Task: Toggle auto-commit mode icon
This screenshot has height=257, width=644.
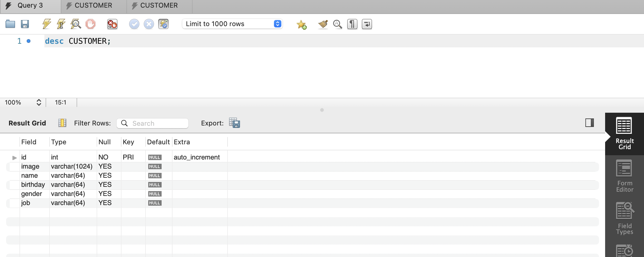Action: coord(163,24)
